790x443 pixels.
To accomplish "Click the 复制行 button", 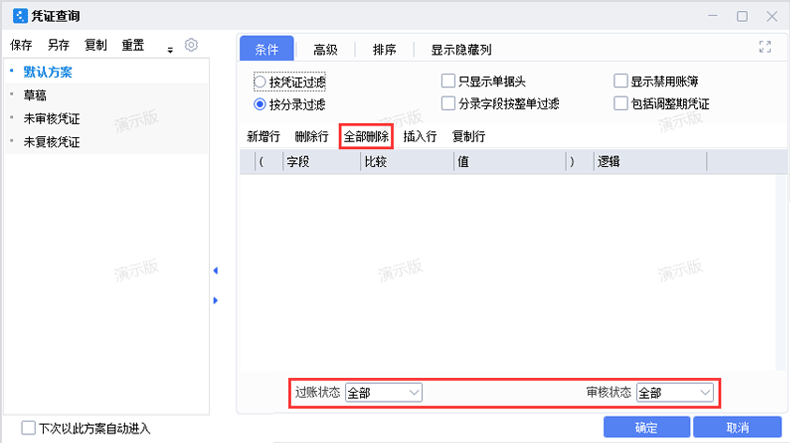I will 469,136.
